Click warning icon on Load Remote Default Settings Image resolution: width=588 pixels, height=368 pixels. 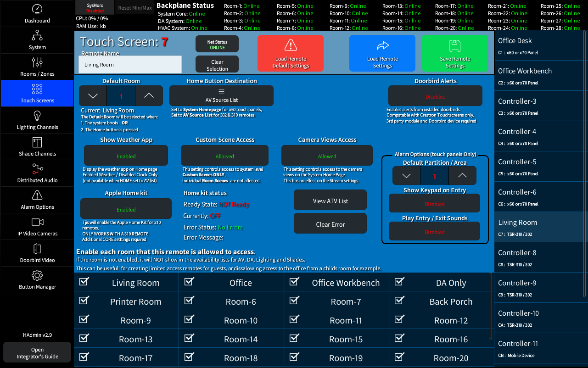coord(291,45)
